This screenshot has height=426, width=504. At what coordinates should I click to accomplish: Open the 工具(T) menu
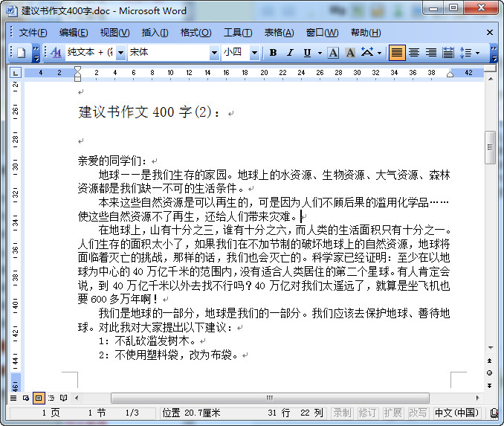(x=238, y=33)
